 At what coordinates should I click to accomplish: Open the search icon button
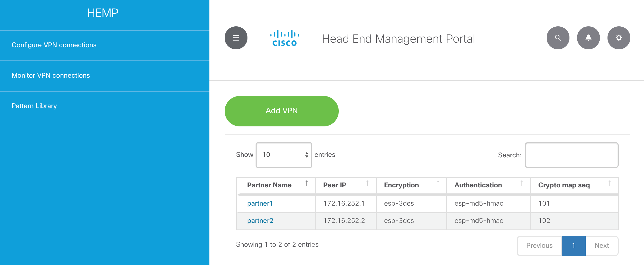tap(558, 38)
